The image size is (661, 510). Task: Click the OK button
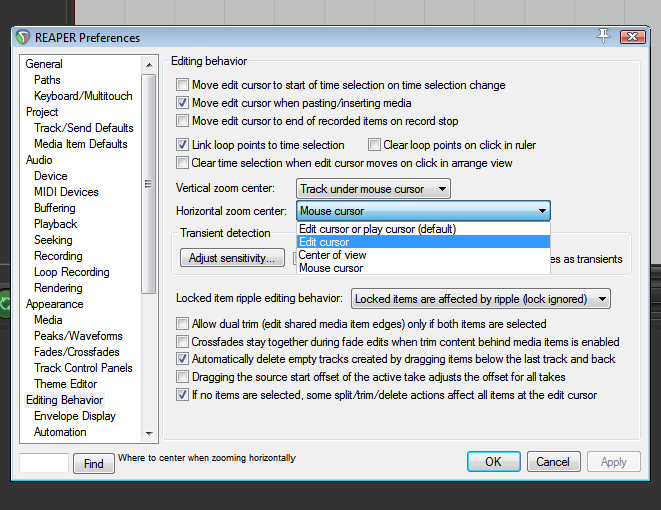click(494, 462)
